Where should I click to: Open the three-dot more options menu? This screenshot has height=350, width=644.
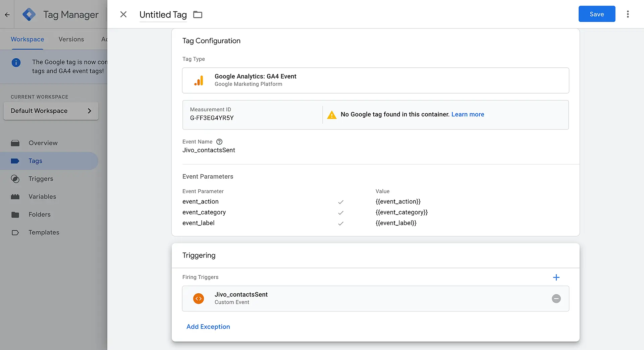point(628,14)
